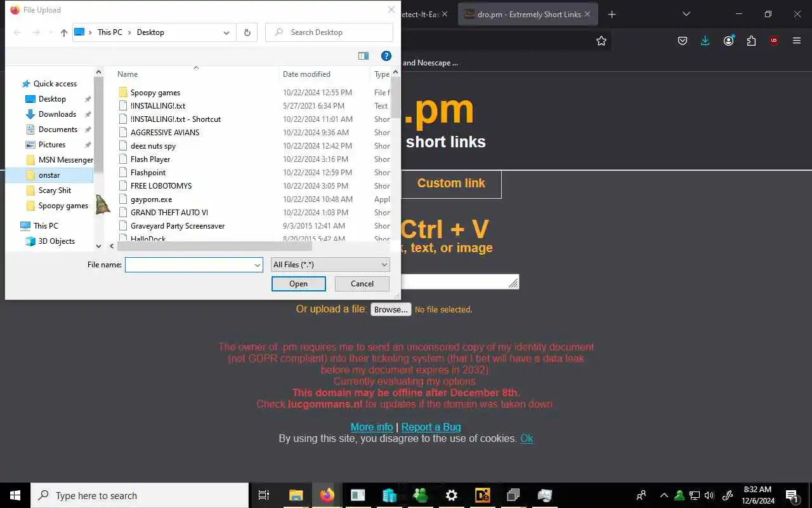Click the navigation pane vertical scrollbar
The image size is (812, 508).
coord(98,124)
